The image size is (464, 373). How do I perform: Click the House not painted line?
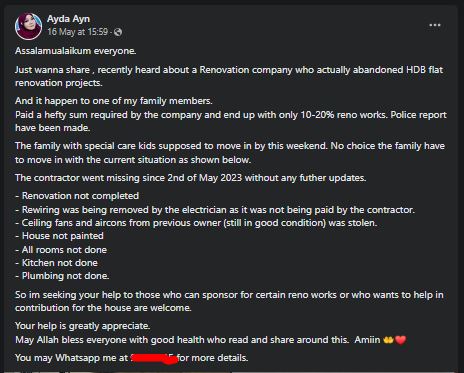point(59,236)
